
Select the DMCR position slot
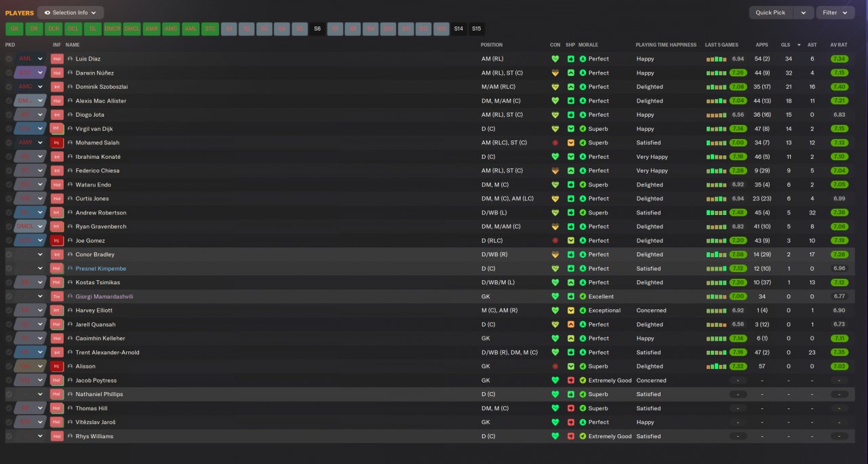pos(112,28)
